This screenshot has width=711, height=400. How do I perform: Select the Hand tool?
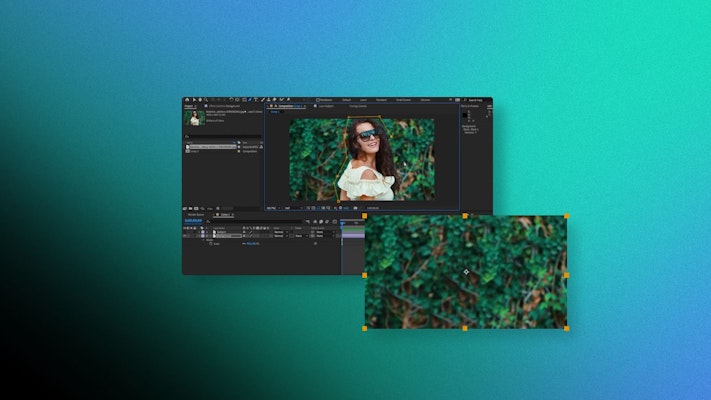coord(200,100)
